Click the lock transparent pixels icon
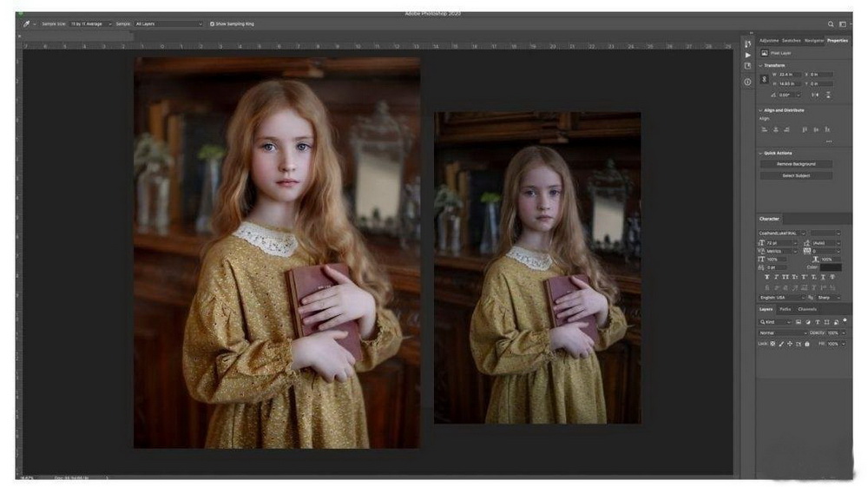Image resolution: width=868 pixels, height=487 pixels. point(773,344)
